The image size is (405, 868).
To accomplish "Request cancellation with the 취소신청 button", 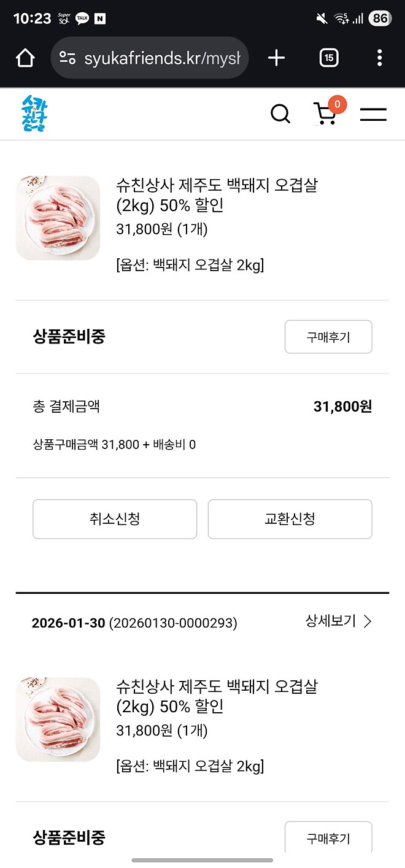I will (x=114, y=519).
